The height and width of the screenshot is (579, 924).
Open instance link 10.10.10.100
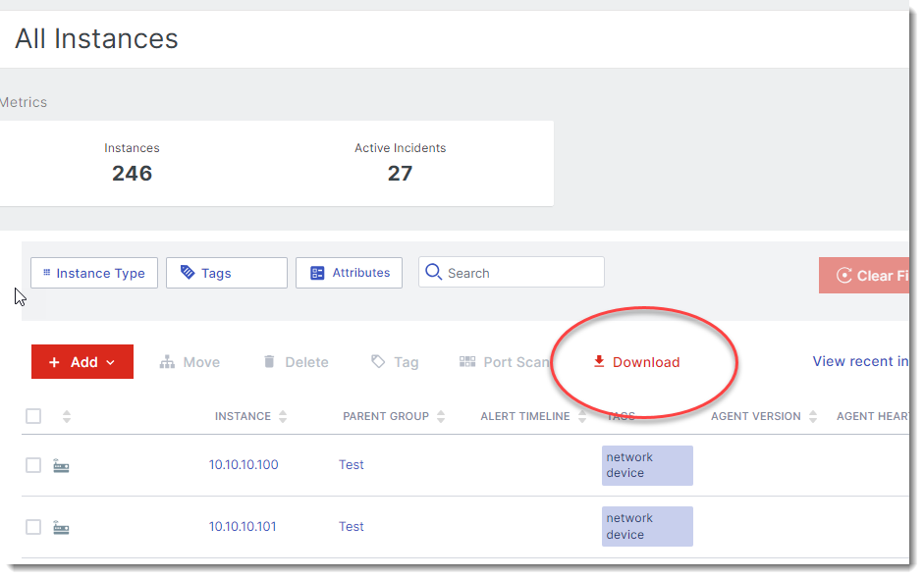coord(244,465)
